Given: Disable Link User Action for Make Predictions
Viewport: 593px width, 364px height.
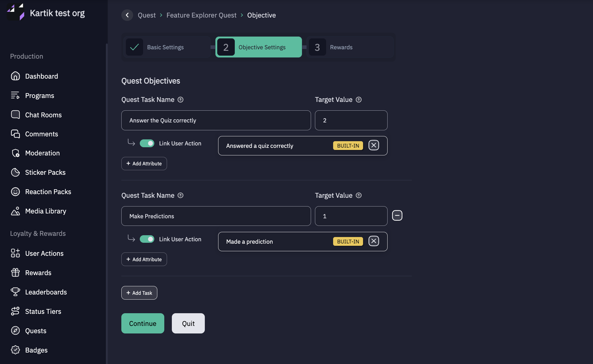Looking at the screenshot, I should click(147, 239).
